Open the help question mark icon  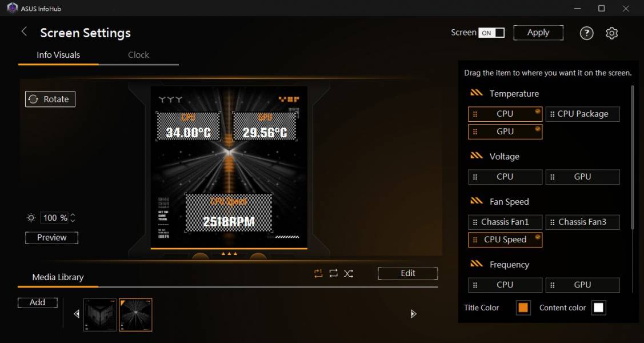pos(586,33)
